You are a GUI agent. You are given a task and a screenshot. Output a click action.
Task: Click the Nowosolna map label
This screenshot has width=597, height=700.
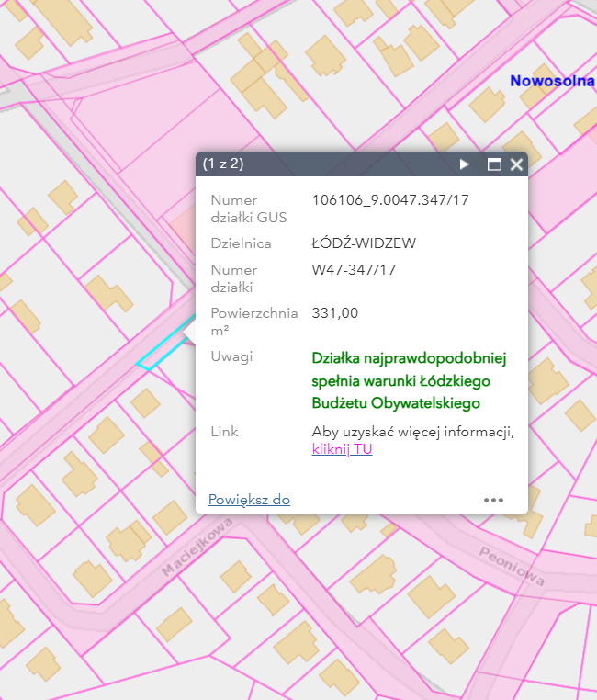[552, 81]
